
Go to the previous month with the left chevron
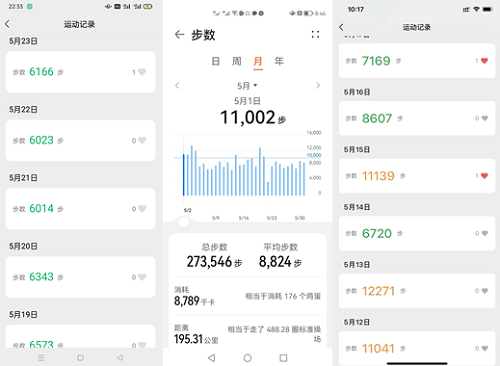[177, 86]
